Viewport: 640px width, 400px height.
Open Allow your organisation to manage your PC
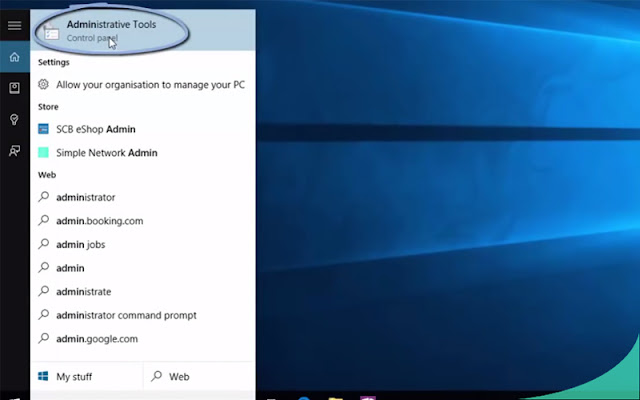point(143,84)
